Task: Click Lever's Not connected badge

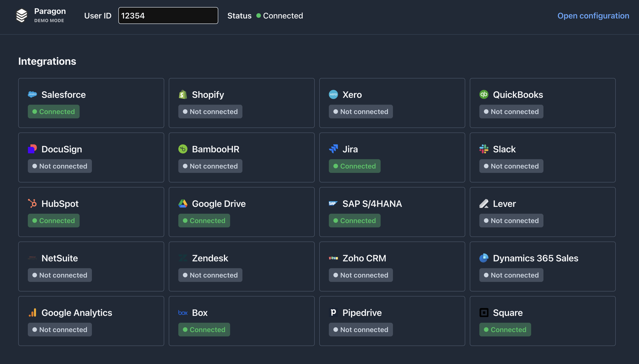Action: (511, 221)
